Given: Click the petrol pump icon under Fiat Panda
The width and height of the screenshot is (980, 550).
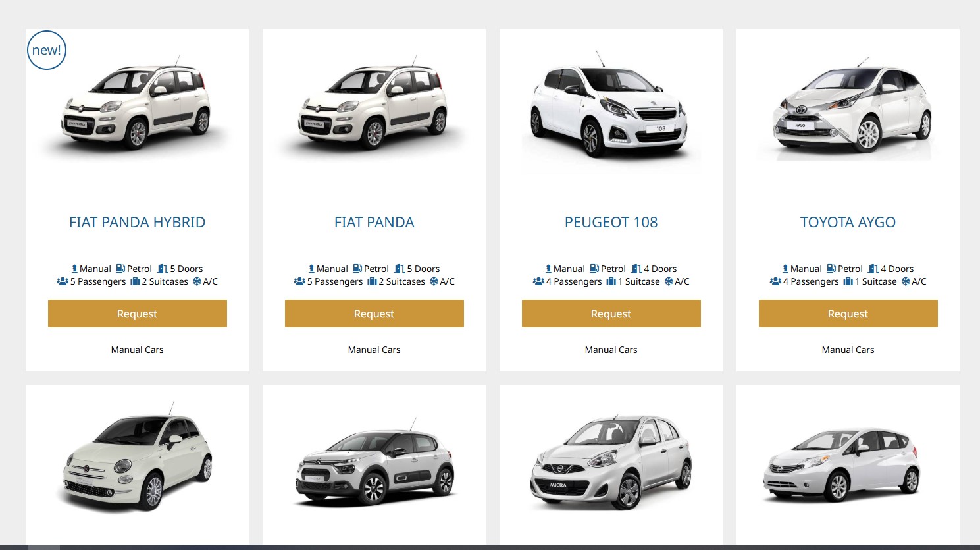Looking at the screenshot, I should (357, 269).
